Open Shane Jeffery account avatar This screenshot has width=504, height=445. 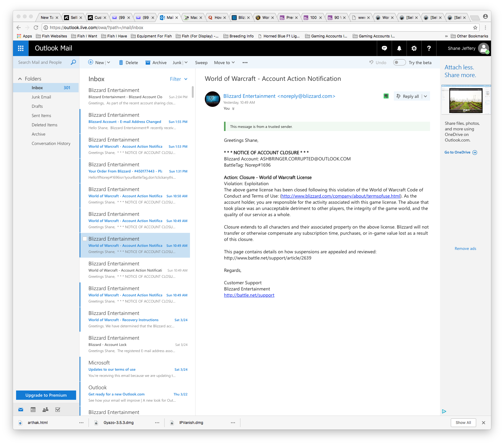click(483, 48)
